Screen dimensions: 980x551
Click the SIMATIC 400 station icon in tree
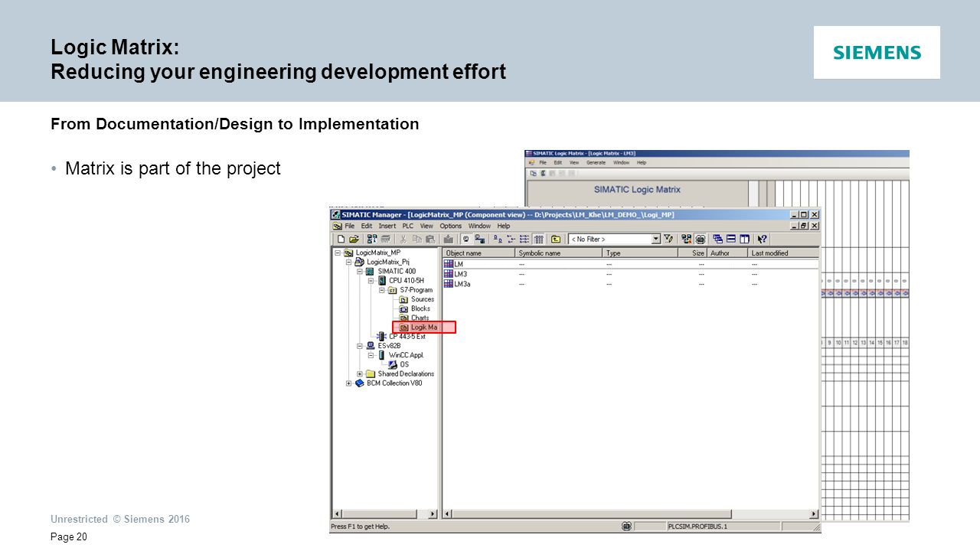coord(370,271)
